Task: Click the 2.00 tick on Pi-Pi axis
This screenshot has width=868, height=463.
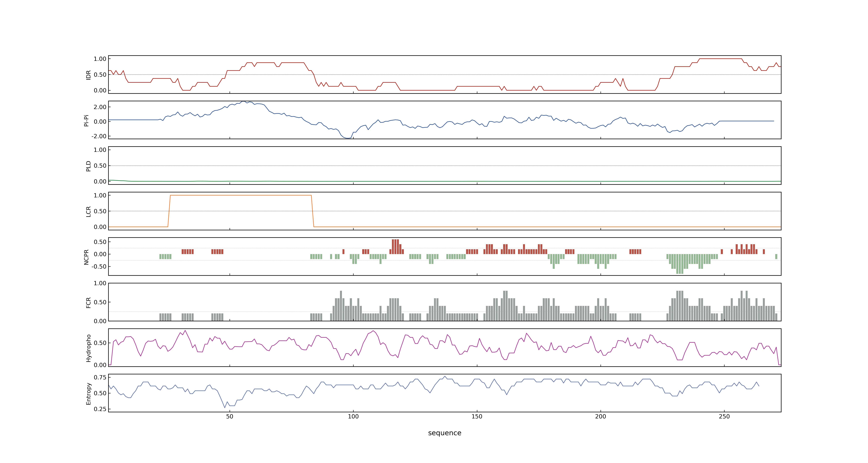Action: click(x=100, y=107)
